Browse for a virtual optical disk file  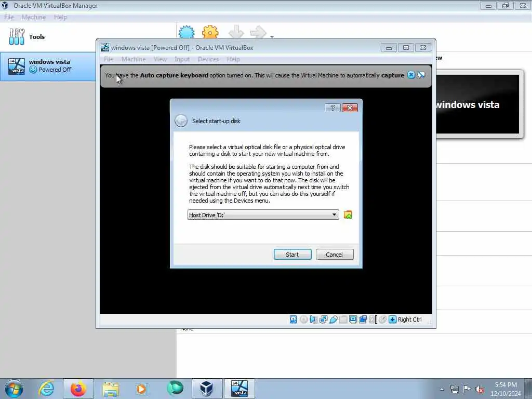348,215
